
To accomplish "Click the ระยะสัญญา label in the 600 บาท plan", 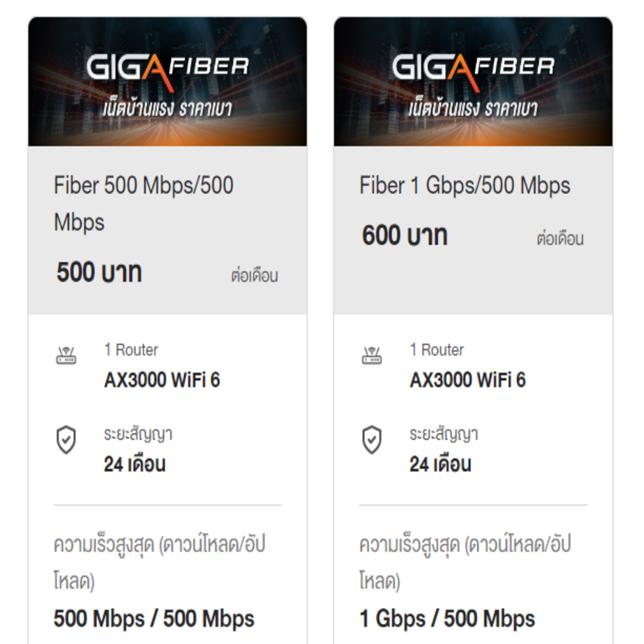I will 443,434.
